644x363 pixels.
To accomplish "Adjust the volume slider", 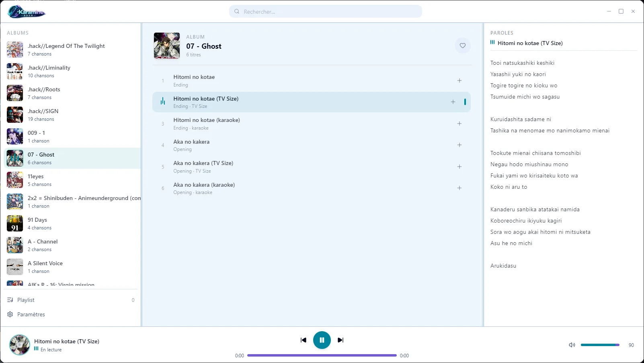I will coord(600,345).
